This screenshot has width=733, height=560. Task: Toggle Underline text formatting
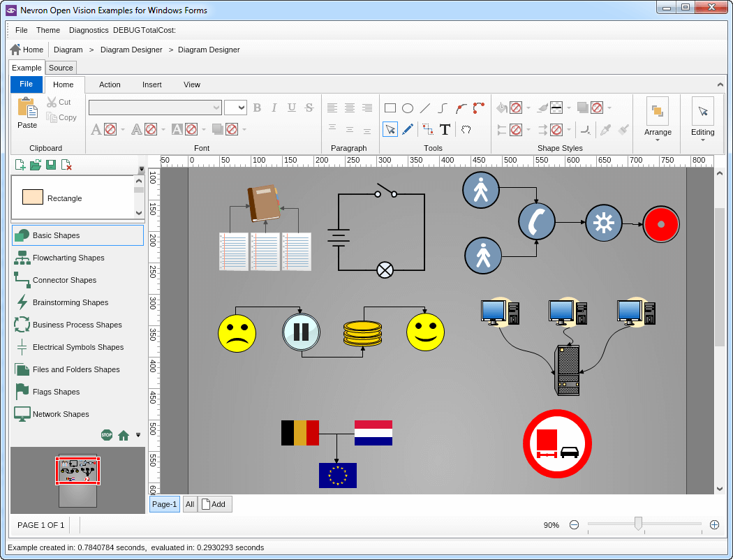point(292,108)
